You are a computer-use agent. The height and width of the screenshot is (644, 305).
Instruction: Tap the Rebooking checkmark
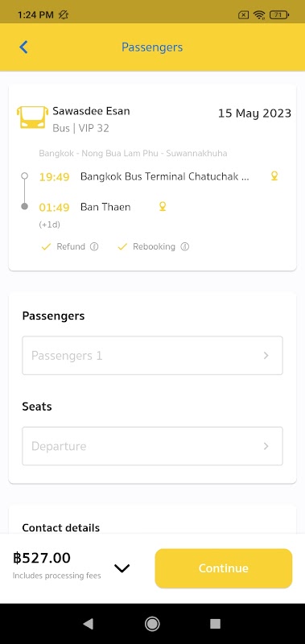click(122, 247)
